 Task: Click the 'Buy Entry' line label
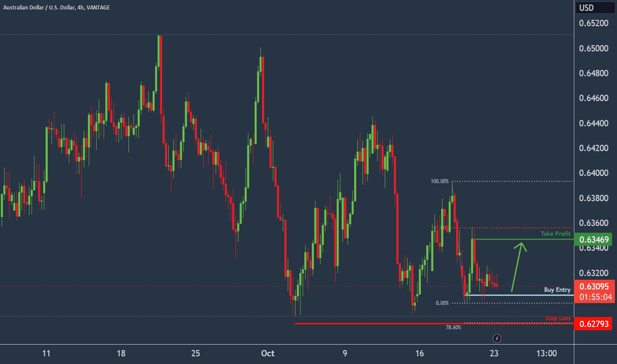[557, 290]
